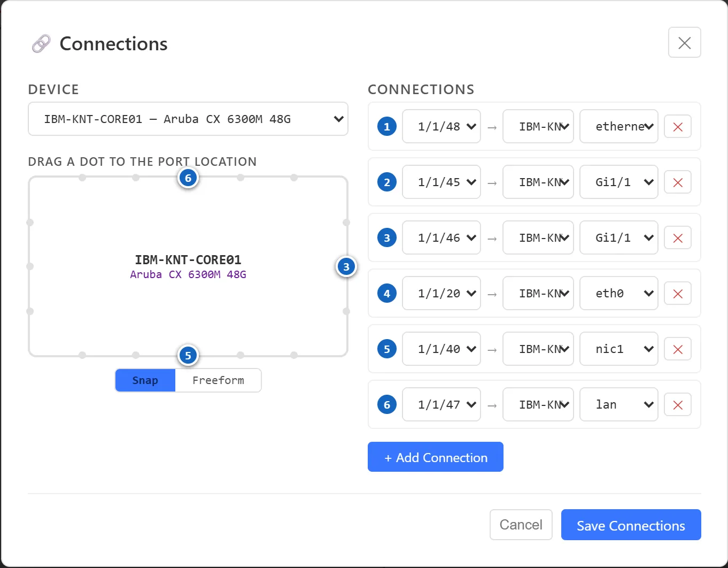Image resolution: width=728 pixels, height=568 pixels.
Task: Open the target device dropdown in row 3
Action: coord(538,238)
